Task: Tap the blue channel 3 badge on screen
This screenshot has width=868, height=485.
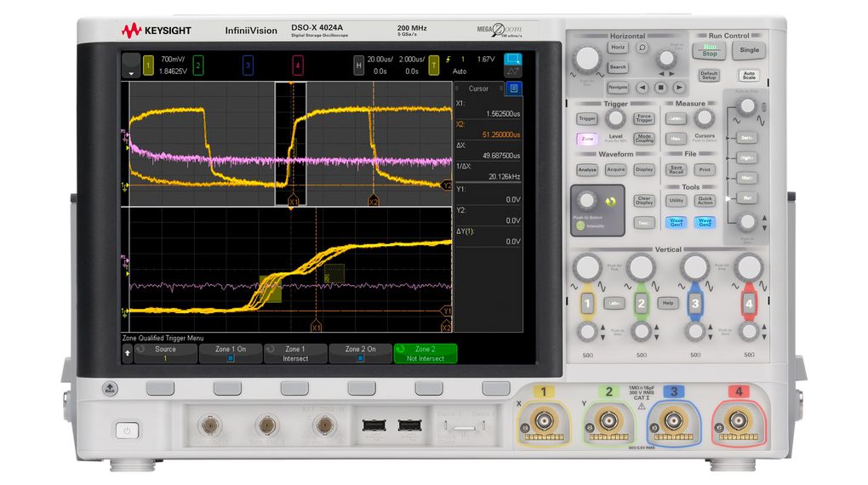Action: tap(248, 66)
